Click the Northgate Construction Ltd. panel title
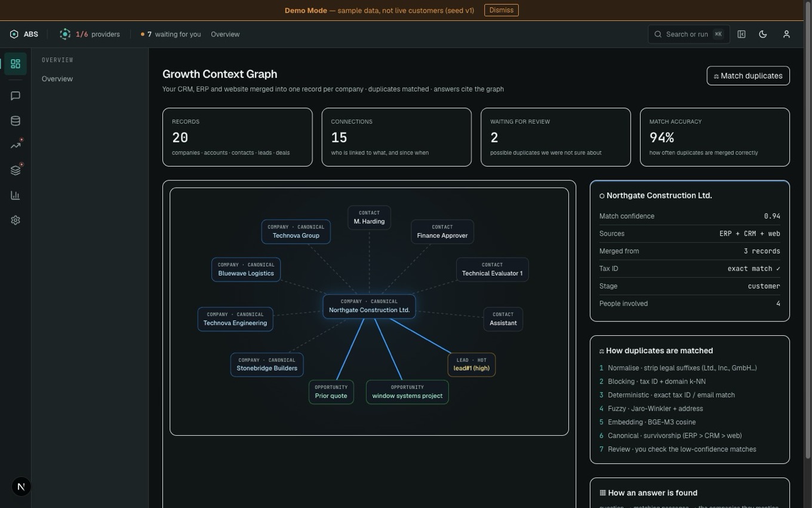This screenshot has height=508, width=812. (659, 195)
